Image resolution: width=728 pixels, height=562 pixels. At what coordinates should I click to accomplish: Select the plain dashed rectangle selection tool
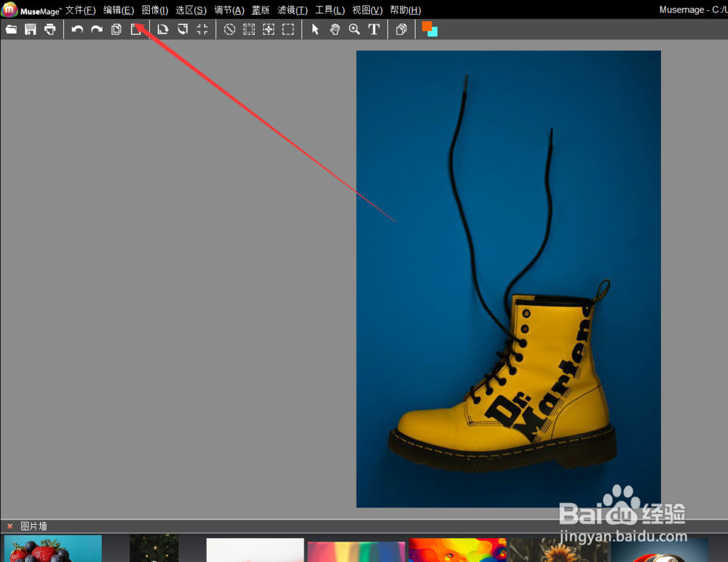(288, 30)
